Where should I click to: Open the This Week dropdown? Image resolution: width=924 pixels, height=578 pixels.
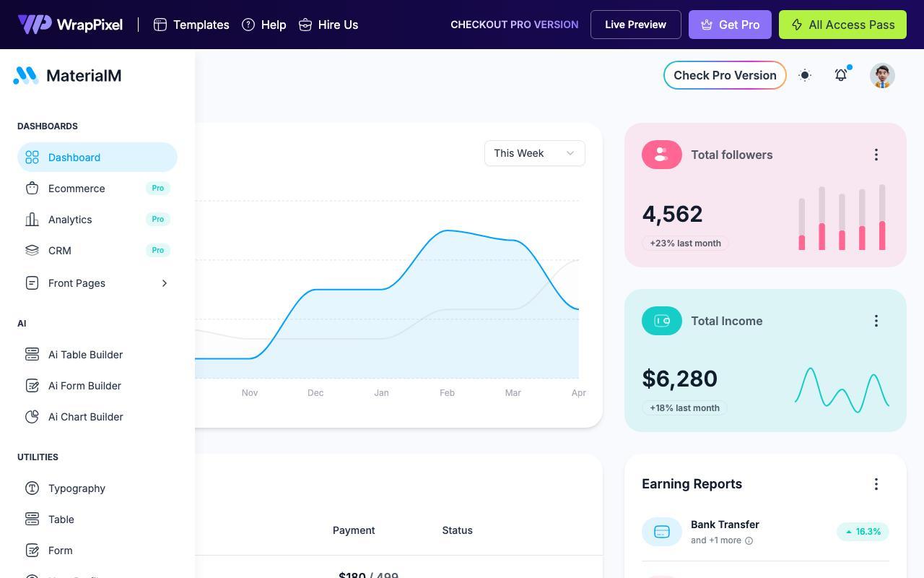pyautogui.click(x=535, y=153)
